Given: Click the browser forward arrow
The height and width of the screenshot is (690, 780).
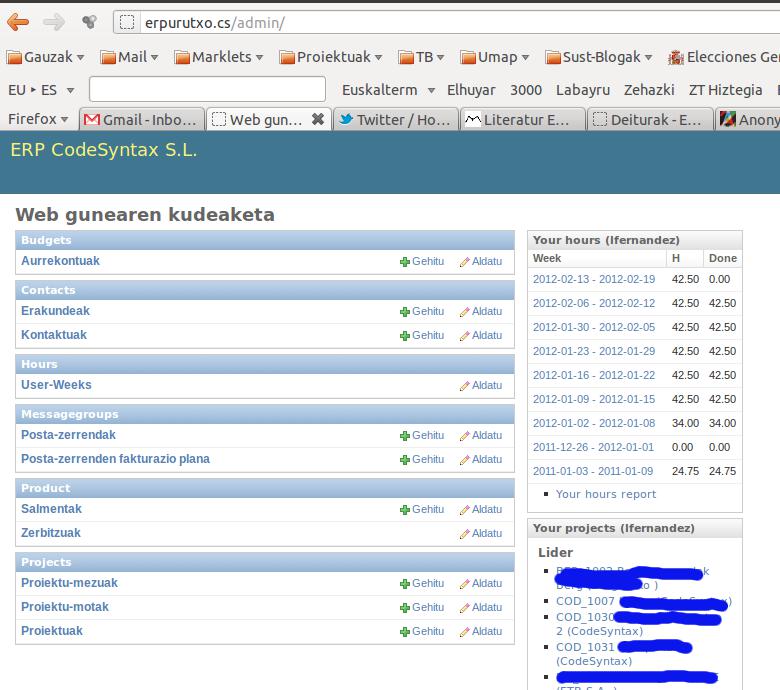Looking at the screenshot, I should [53, 22].
